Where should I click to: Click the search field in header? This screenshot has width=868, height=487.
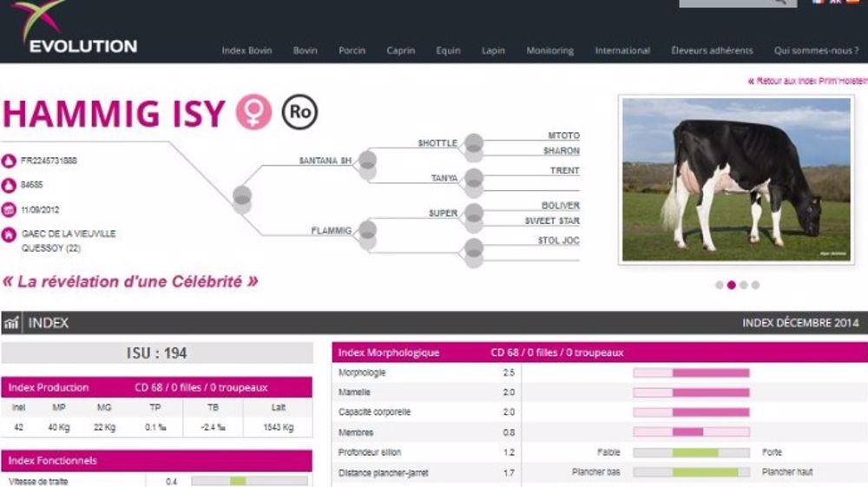[738, 3]
